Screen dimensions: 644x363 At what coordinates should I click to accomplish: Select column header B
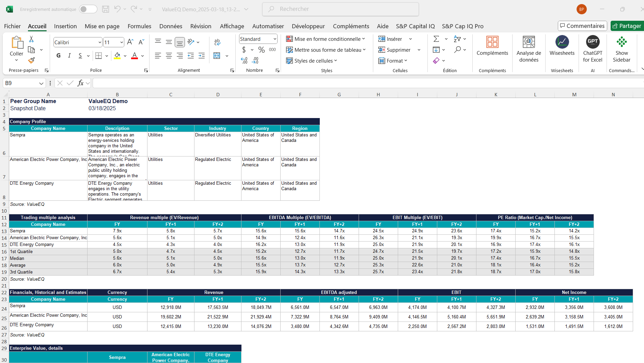[x=117, y=95]
